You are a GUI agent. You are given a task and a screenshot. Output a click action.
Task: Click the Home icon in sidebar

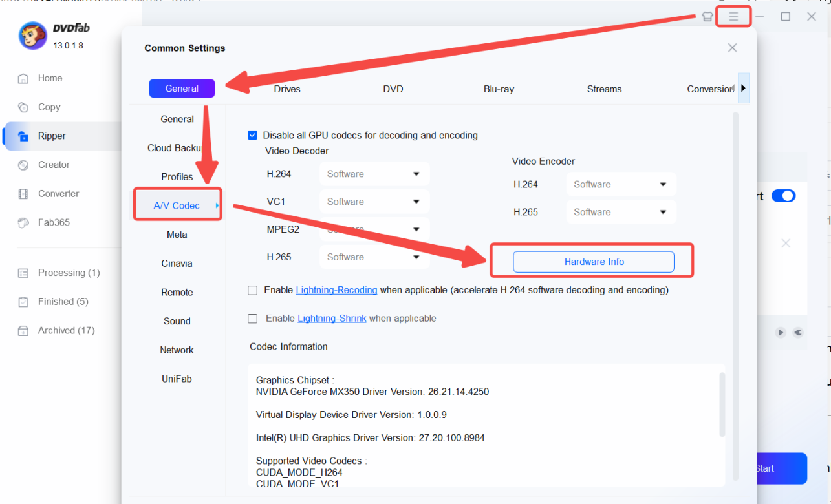(23, 79)
